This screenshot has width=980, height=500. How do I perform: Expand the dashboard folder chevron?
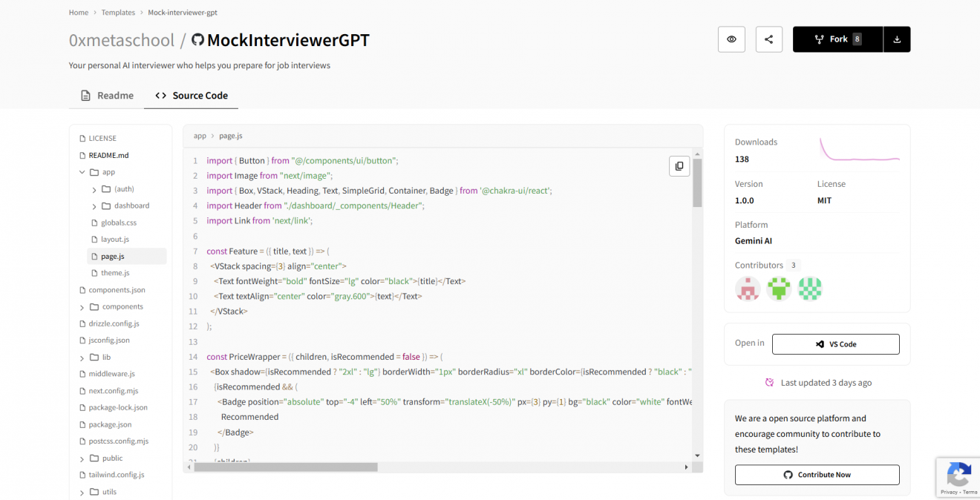(x=94, y=206)
